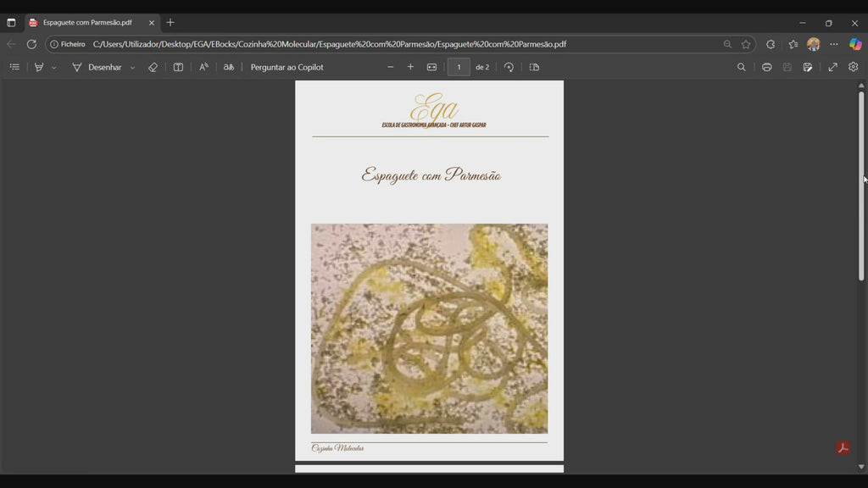868x488 pixels.
Task: Select the highlighter tool
Action: pos(39,67)
